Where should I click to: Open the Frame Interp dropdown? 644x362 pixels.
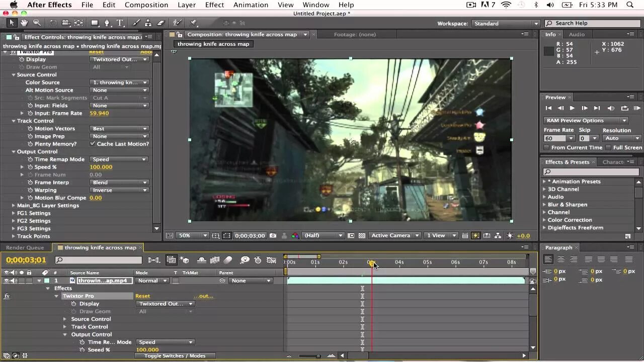tap(120, 183)
